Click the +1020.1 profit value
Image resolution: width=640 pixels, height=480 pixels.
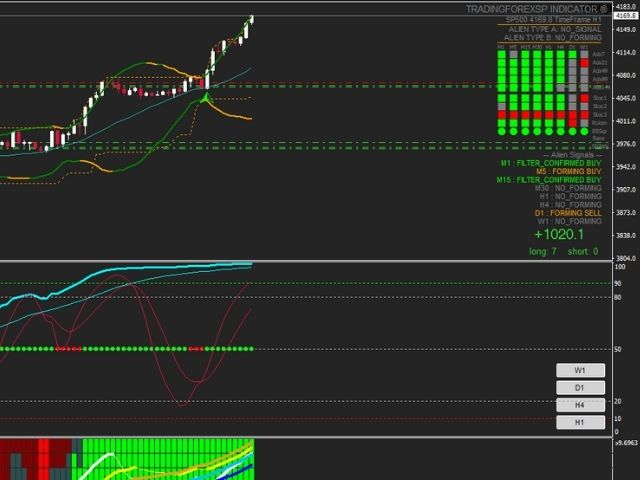559,234
